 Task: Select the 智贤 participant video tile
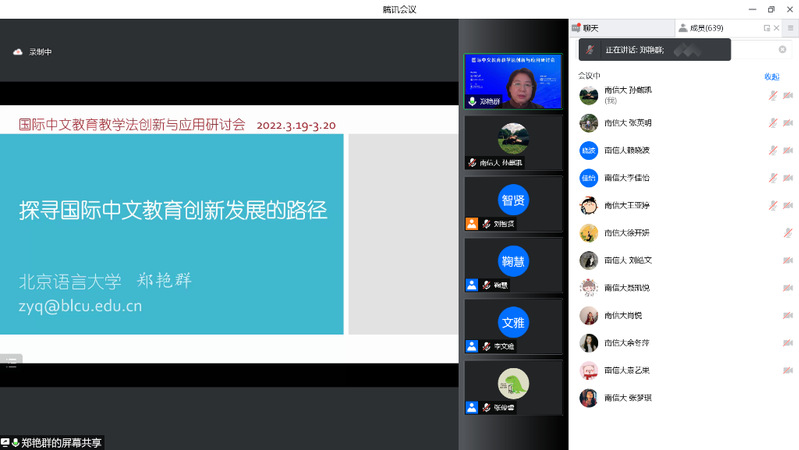coord(513,200)
